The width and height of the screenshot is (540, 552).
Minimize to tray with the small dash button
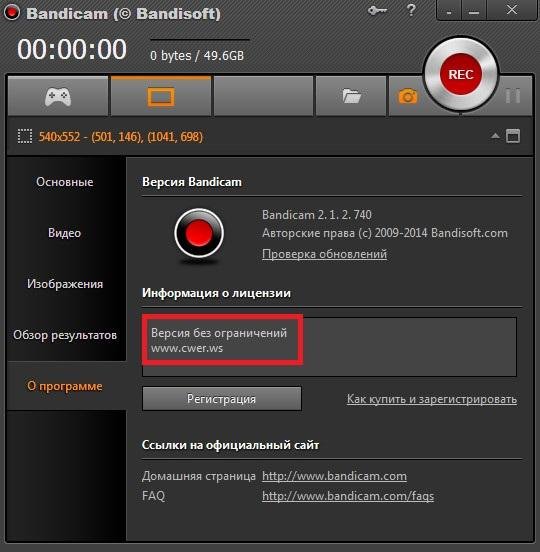point(449,12)
